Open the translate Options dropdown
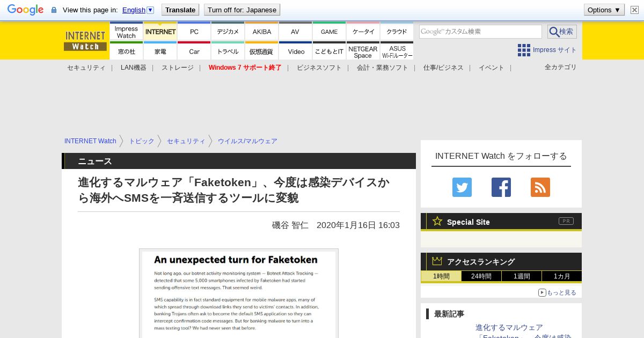Viewport: 644px width, 338px height. point(604,10)
